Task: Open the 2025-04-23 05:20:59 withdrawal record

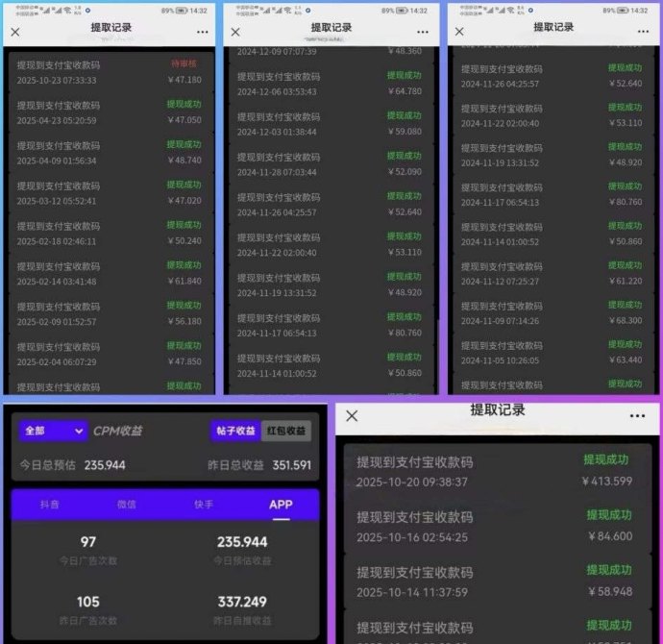Action: pos(110,112)
